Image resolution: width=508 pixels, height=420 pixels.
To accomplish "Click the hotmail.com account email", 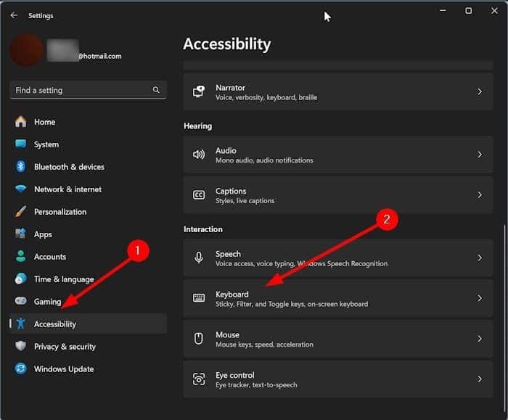I will [x=99, y=56].
